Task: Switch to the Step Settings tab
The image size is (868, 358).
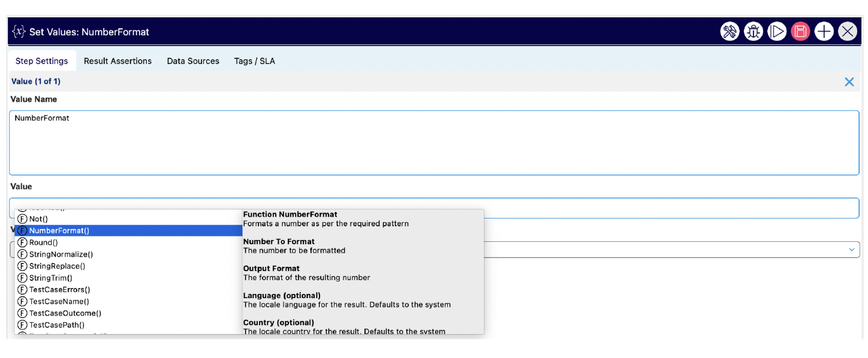Action: pyautogui.click(x=42, y=61)
